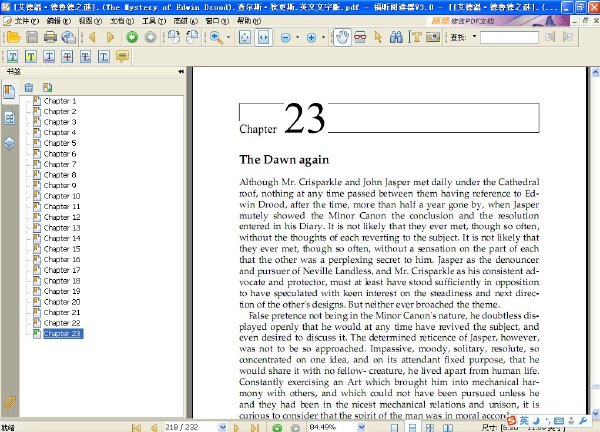
Task: Open the 文件 (File) menu
Action: (x=27, y=21)
